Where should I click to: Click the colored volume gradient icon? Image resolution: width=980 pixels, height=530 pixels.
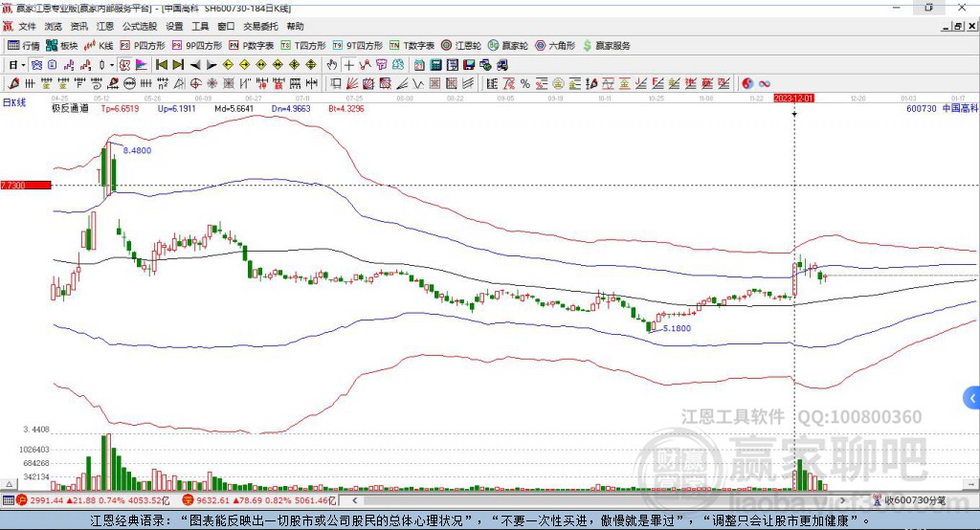[142, 65]
